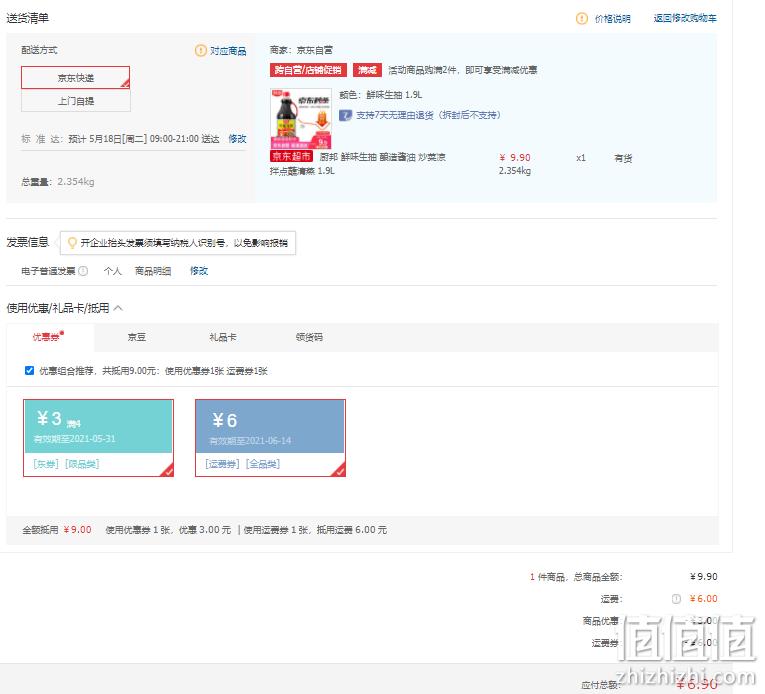Click the ¥9.90 product price
The image size is (765, 694).
(515, 158)
